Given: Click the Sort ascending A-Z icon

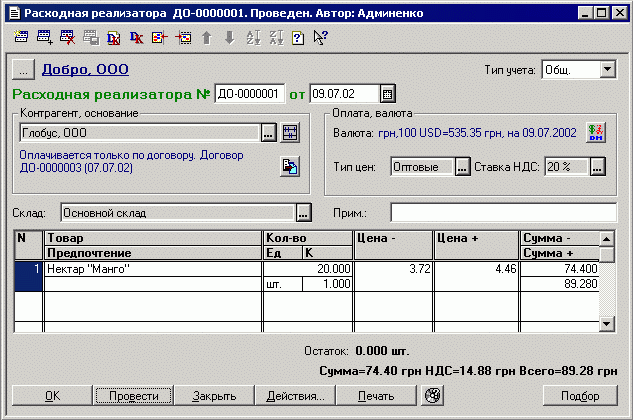Looking at the screenshot, I should coord(253,38).
